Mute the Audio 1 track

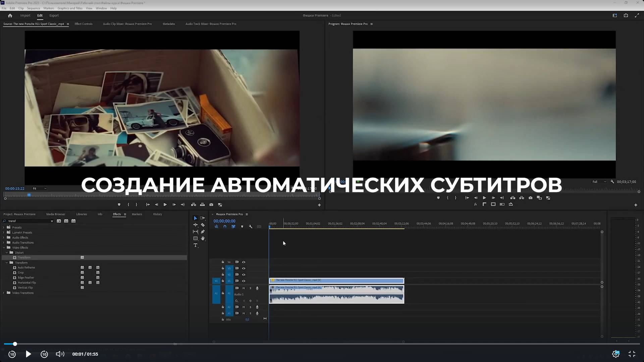click(x=244, y=288)
